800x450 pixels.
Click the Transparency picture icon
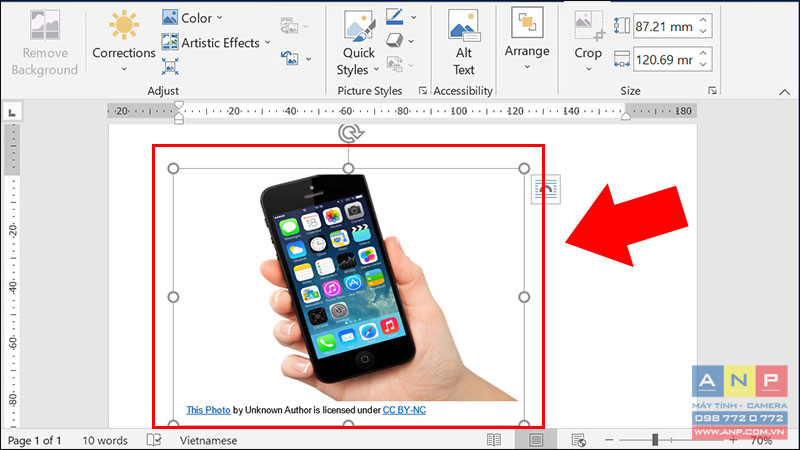click(x=289, y=26)
